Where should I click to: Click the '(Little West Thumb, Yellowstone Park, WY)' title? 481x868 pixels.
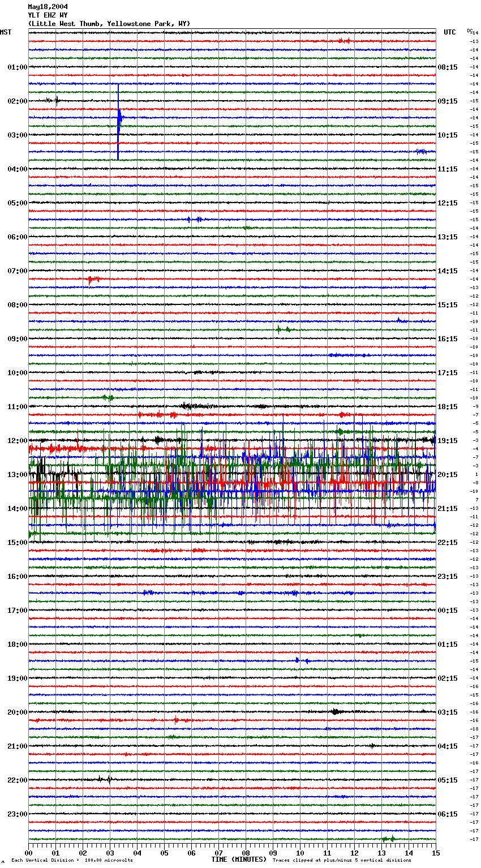click(109, 24)
